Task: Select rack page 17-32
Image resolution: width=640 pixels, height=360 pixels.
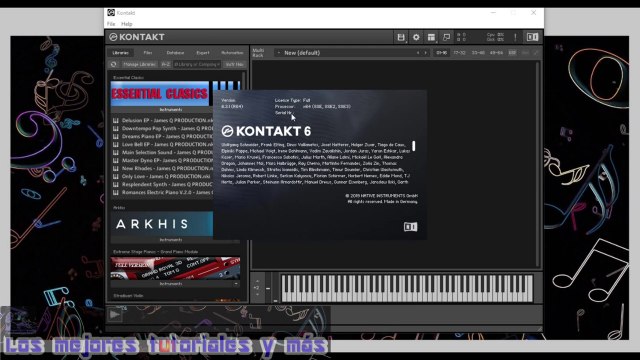Action: pos(459,53)
